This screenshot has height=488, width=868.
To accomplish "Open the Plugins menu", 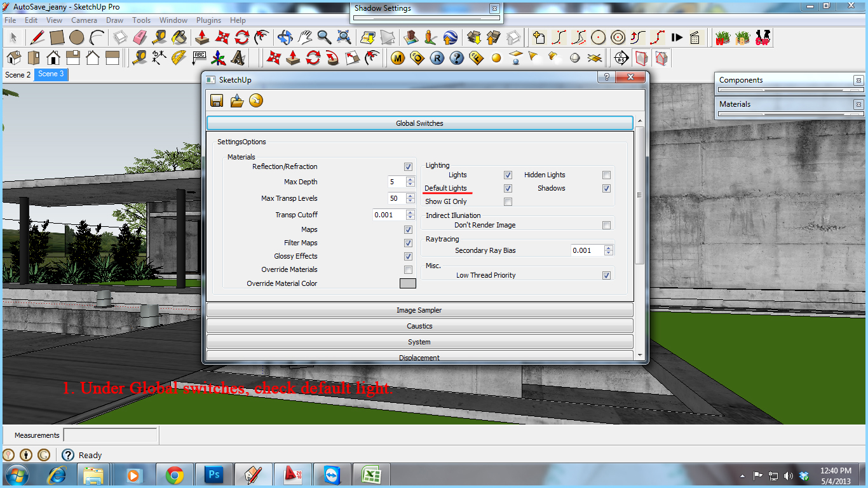I will pos(208,20).
